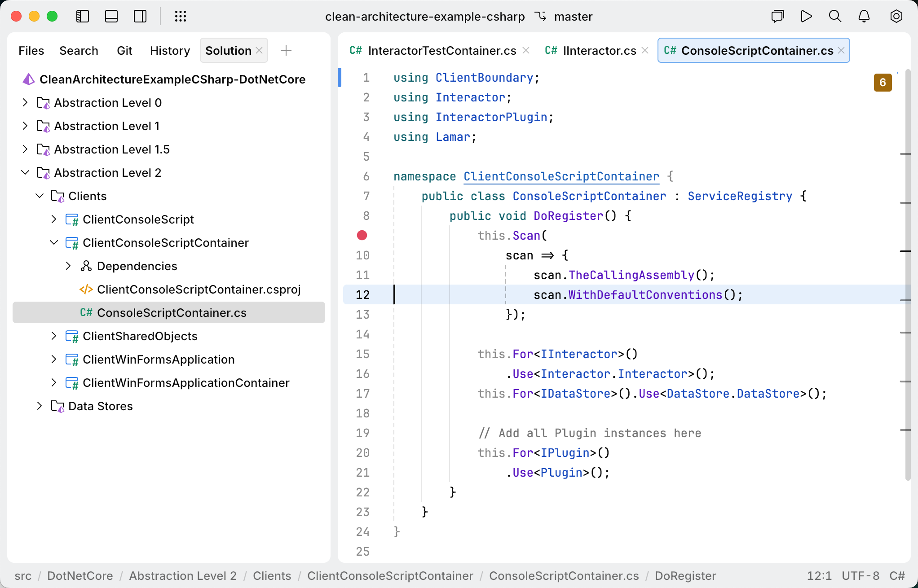Open settings with the gear icon
918x588 pixels.
[896, 16]
